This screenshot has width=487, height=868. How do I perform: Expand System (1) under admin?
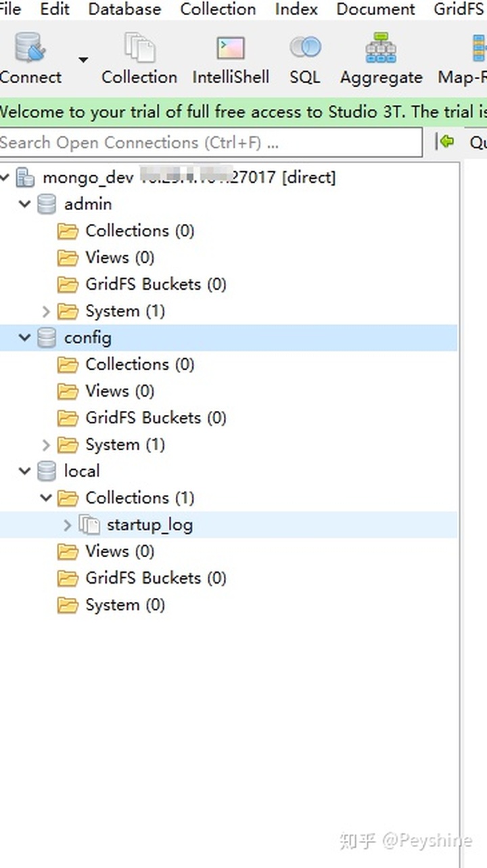(46, 311)
